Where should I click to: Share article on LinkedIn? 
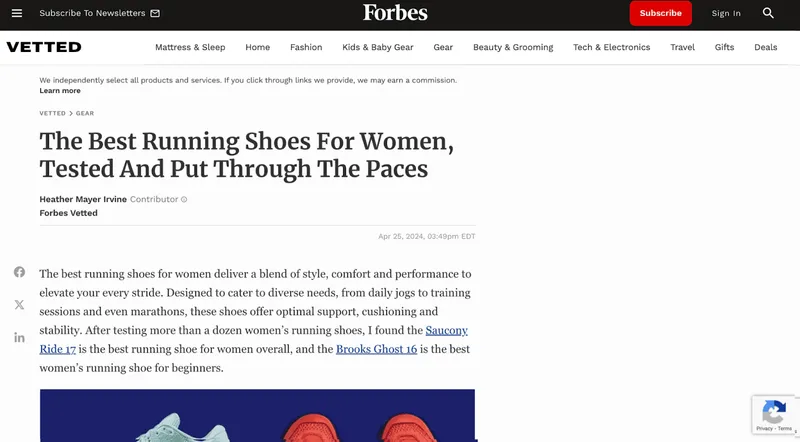tap(19, 337)
